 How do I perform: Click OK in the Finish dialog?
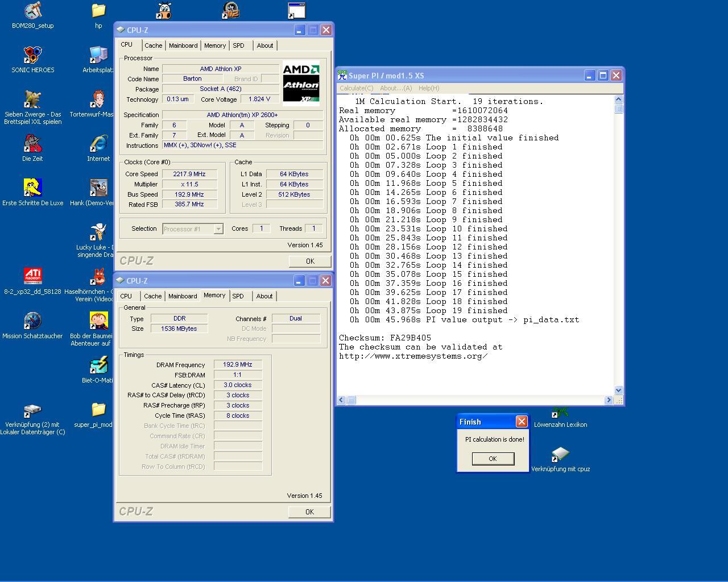tap(493, 459)
